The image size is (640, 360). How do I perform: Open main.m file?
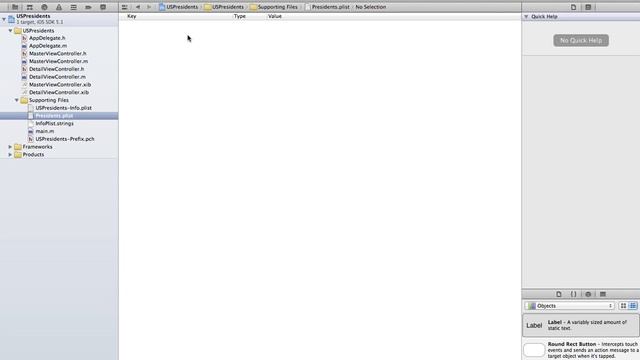[x=44, y=131]
